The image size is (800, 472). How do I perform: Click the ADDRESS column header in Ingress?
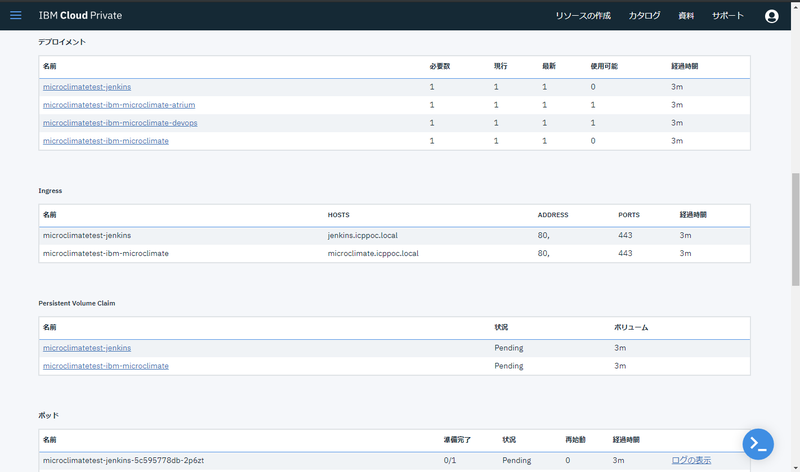[x=553, y=215]
